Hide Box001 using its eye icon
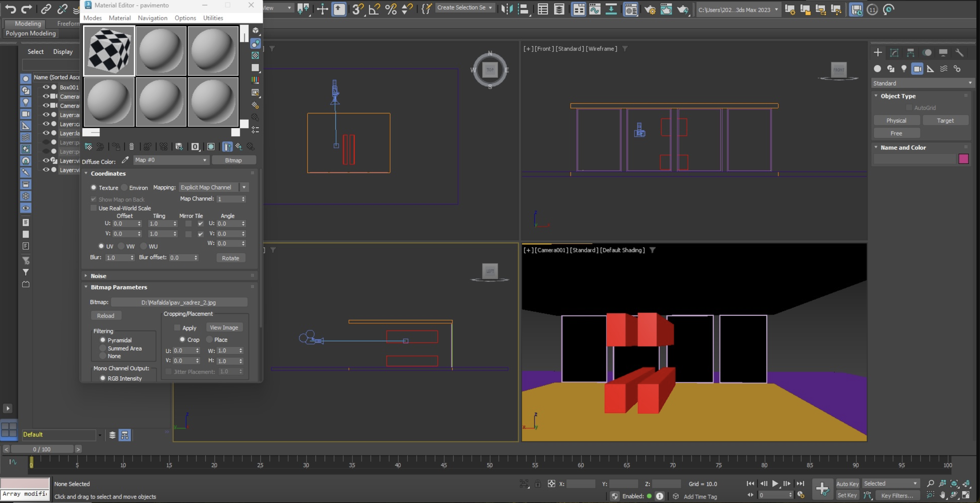The height and width of the screenshot is (503, 980). tap(46, 87)
